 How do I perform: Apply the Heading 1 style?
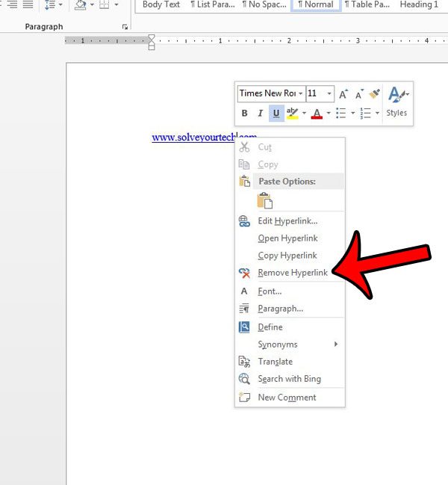(419, 4)
